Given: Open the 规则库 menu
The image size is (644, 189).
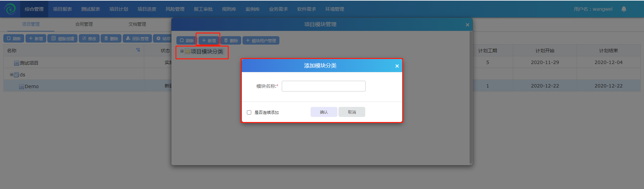Looking at the screenshot, I should tap(229, 9).
